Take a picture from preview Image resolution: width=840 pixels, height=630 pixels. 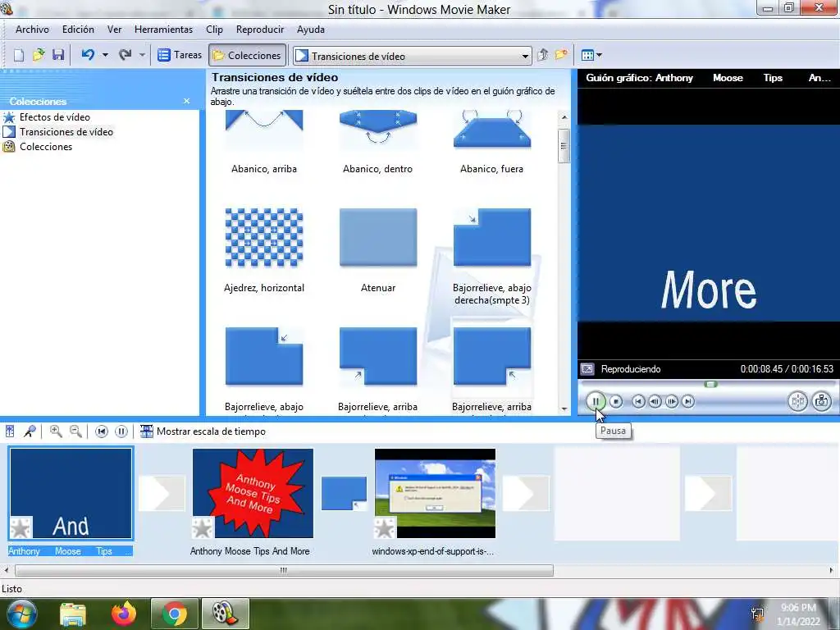coord(822,401)
